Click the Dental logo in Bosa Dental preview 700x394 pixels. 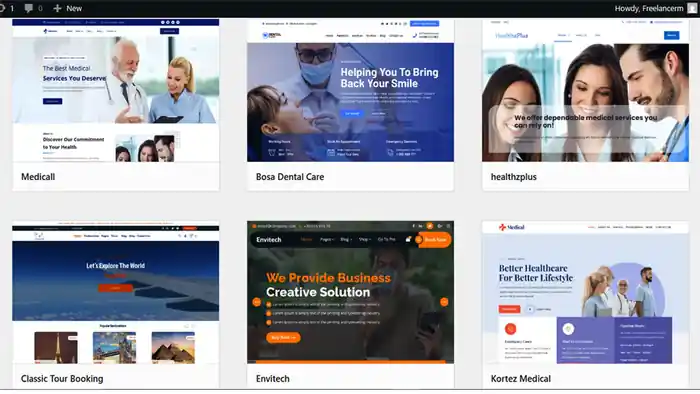click(x=272, y=35)
